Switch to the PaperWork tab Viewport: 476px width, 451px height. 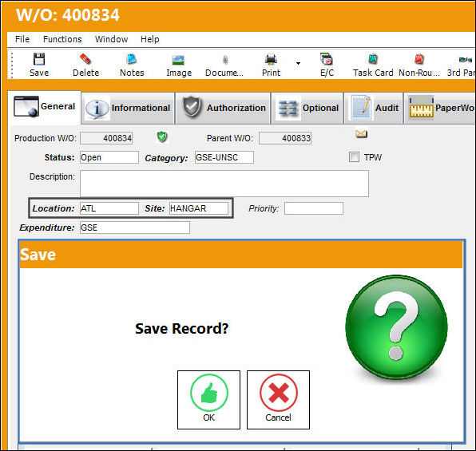[440, 108]
